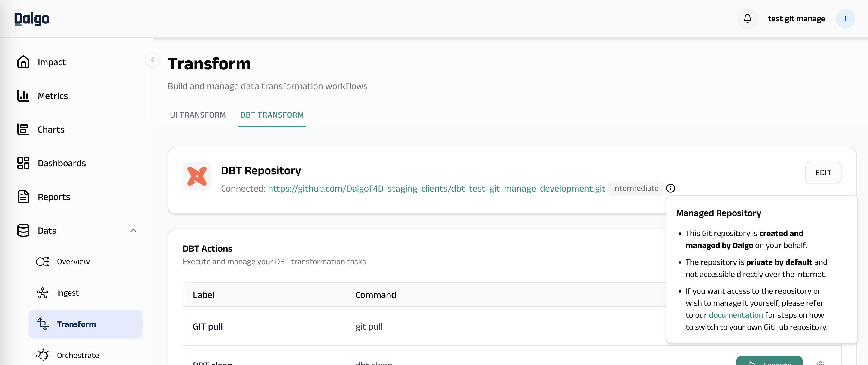Collapse the Data section chevron

click(x=133, y=230)
